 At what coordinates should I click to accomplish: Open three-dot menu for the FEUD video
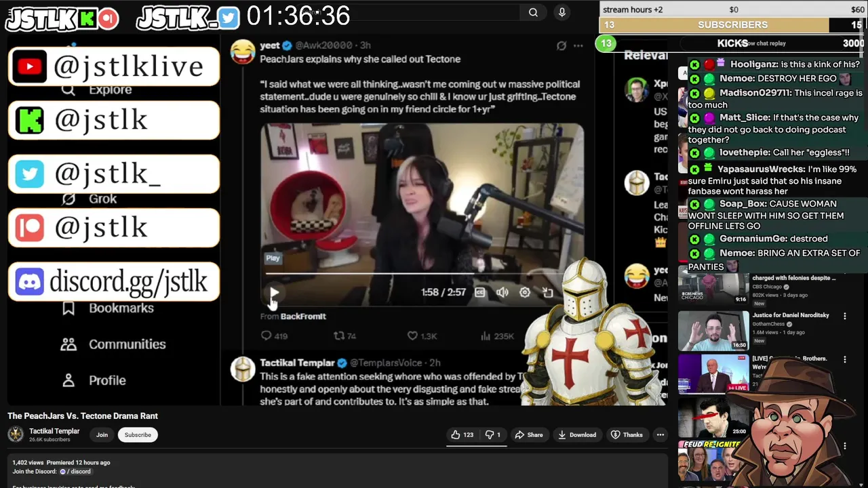pyautogui.click(x=845, y=446)
